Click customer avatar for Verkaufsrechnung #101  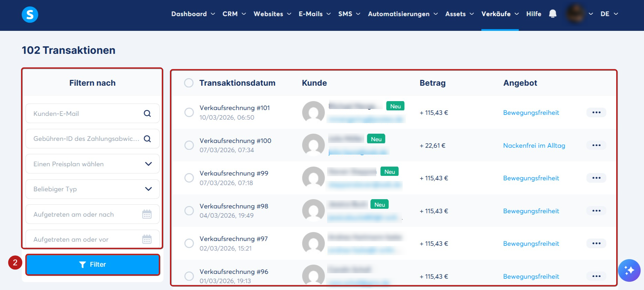(313, 112)
